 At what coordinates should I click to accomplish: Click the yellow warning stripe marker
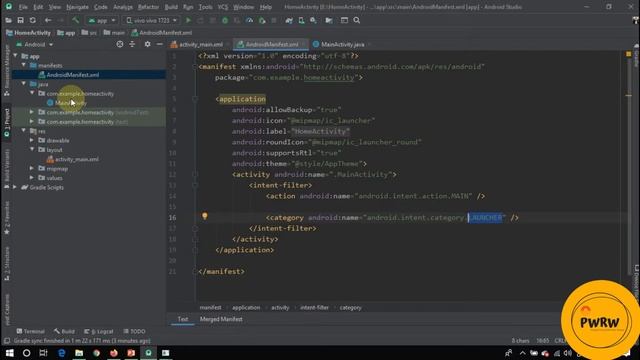tap(629, 96)
